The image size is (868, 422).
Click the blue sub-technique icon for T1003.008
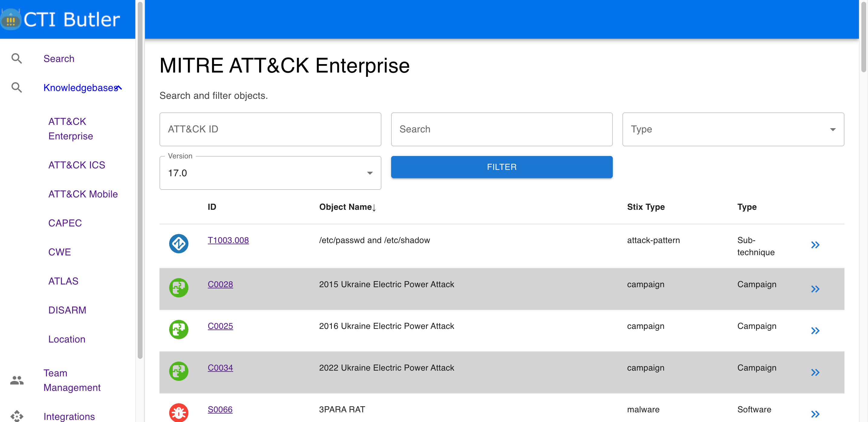[178, 244]
